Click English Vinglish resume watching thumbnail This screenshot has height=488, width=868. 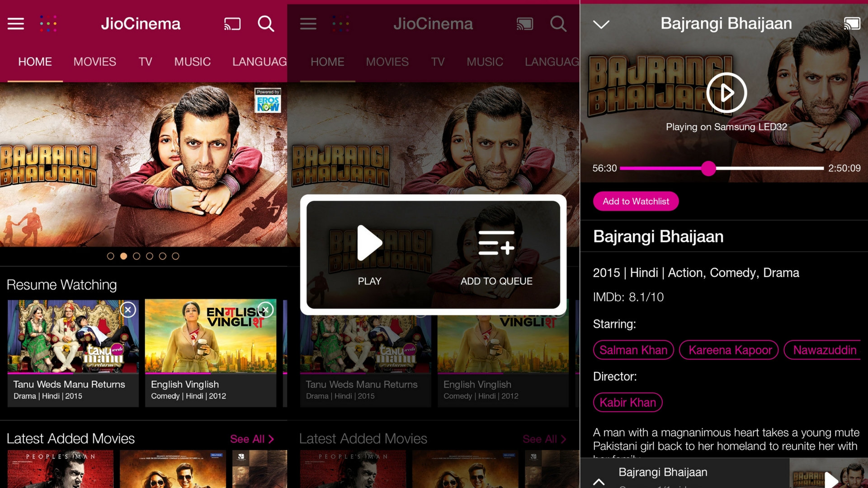click(209, 337)
